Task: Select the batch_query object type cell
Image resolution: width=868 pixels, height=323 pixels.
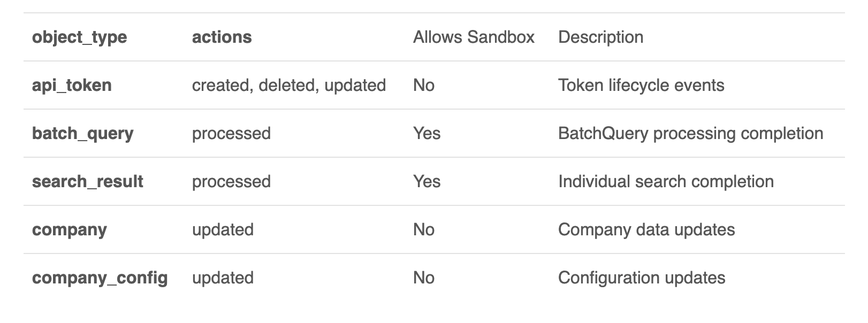Action: click(83, 134)
